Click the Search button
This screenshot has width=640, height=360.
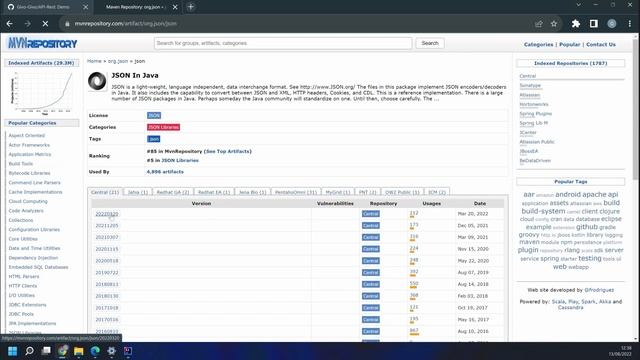click(x=430, y=43)
